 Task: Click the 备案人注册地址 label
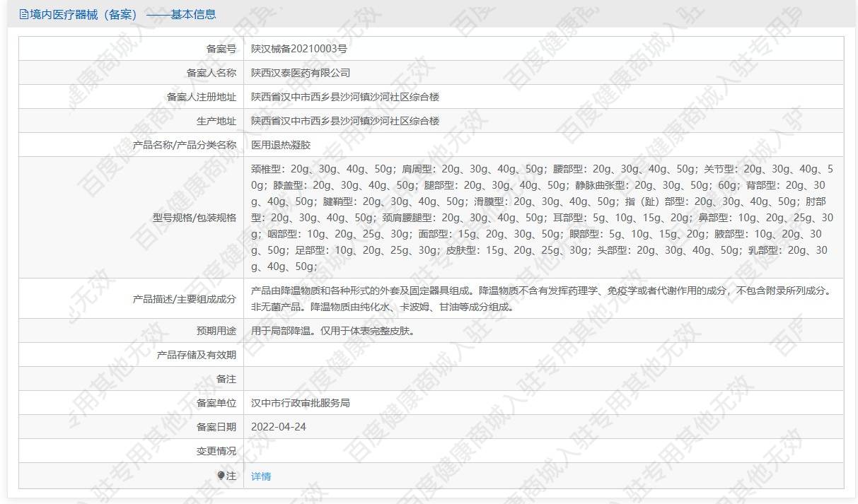[x=202, y=97]
